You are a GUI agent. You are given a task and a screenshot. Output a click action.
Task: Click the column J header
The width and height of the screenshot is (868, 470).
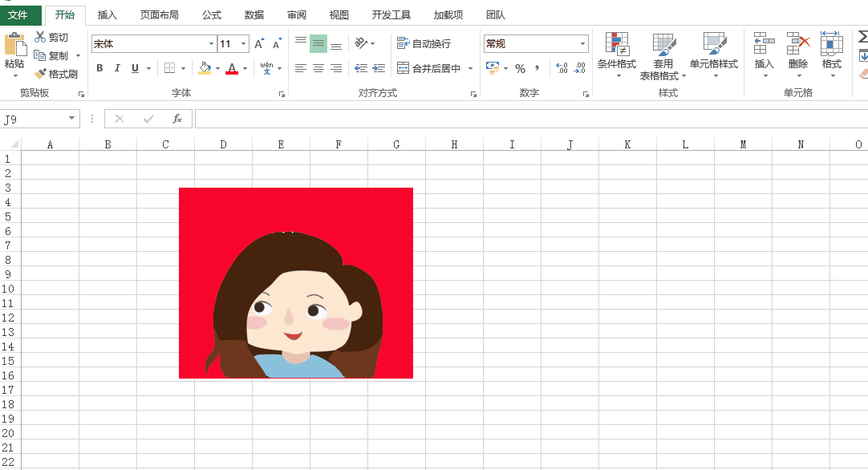click(x=570, y=144)
